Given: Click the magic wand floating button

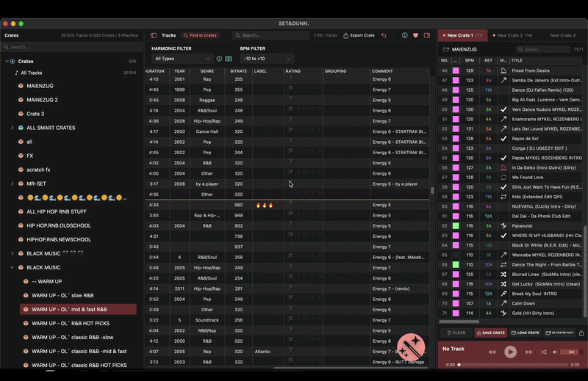Looking at the screenshot, I should tap(411, 347).
